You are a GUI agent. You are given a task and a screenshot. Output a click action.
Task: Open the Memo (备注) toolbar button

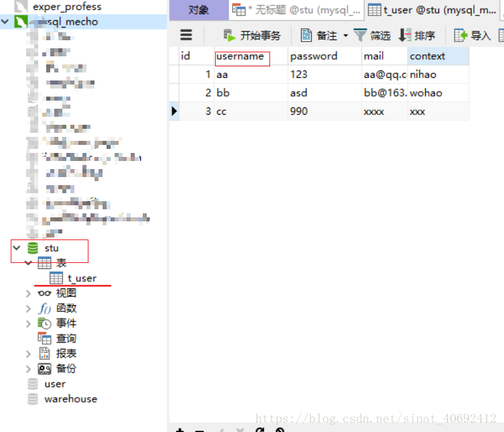pos(319,36)
